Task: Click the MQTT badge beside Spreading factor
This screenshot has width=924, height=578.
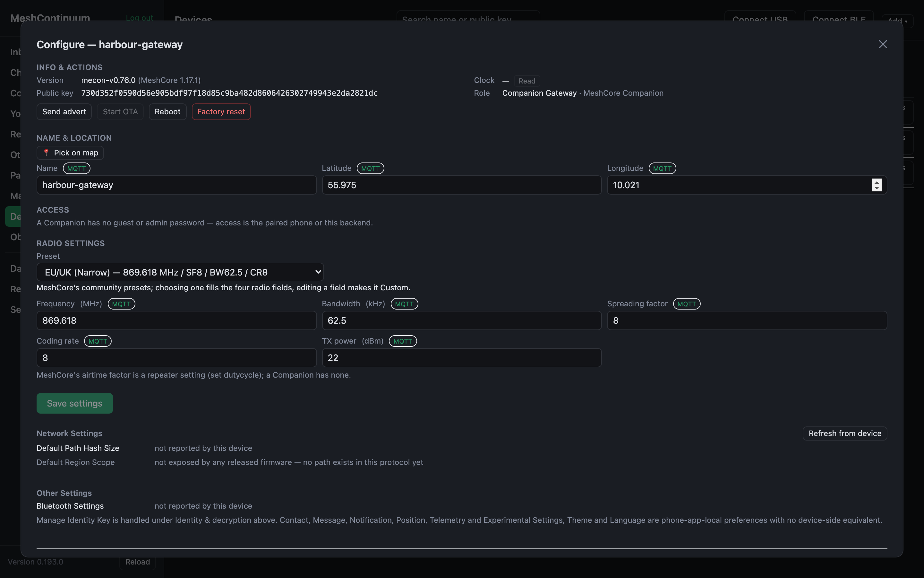Action: (x=687, y=304)
